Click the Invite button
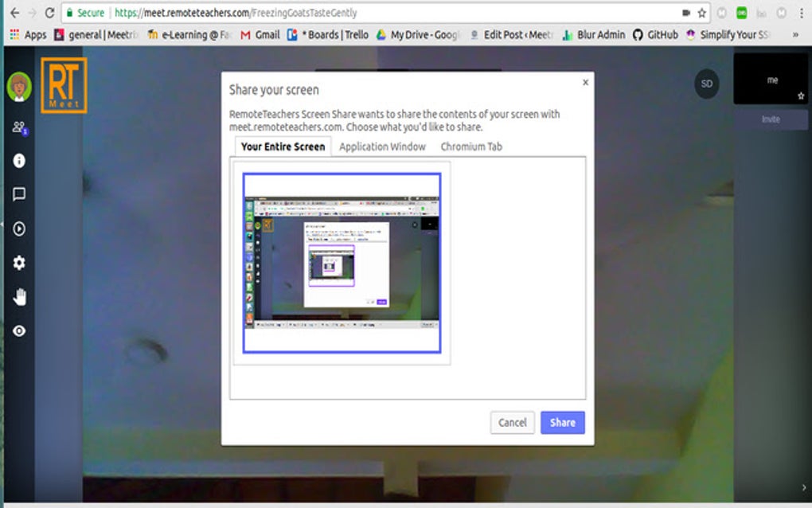The width and height of the screenshot is (812, 508). click(770, 119)
